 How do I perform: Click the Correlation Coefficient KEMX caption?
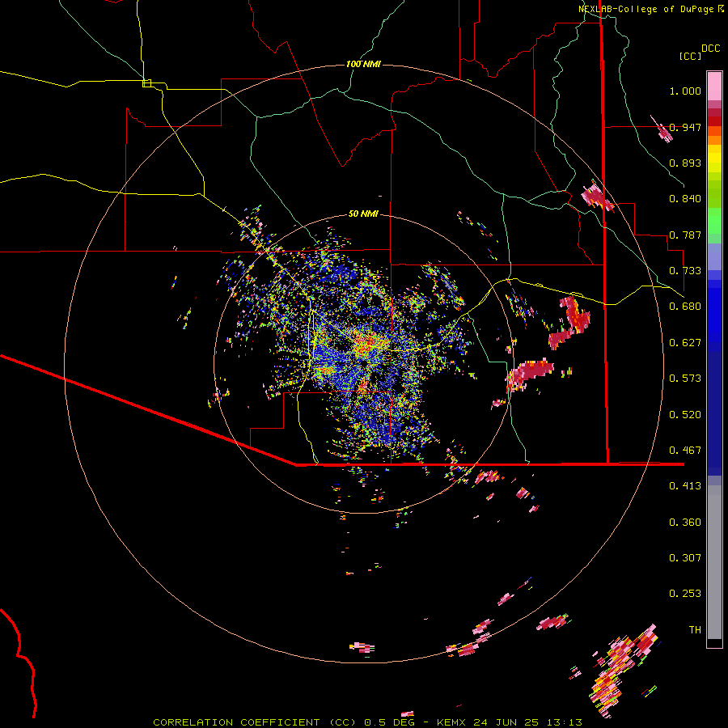[367, 722]
